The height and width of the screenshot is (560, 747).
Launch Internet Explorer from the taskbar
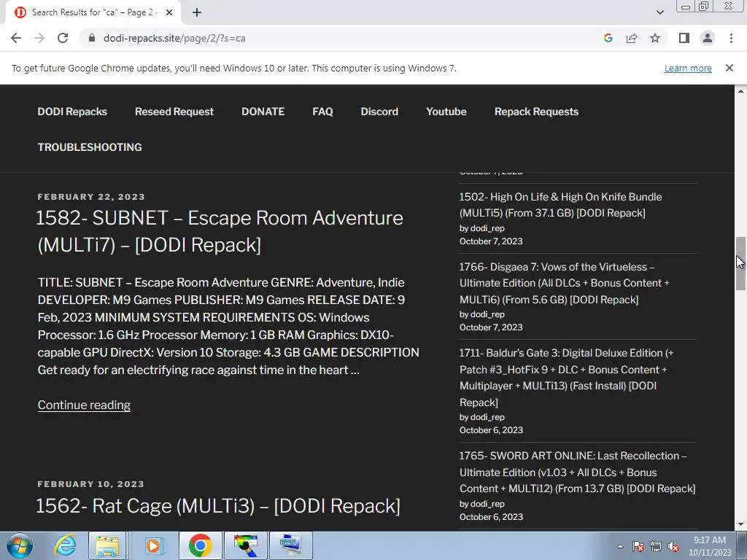(x=65, y=545)
